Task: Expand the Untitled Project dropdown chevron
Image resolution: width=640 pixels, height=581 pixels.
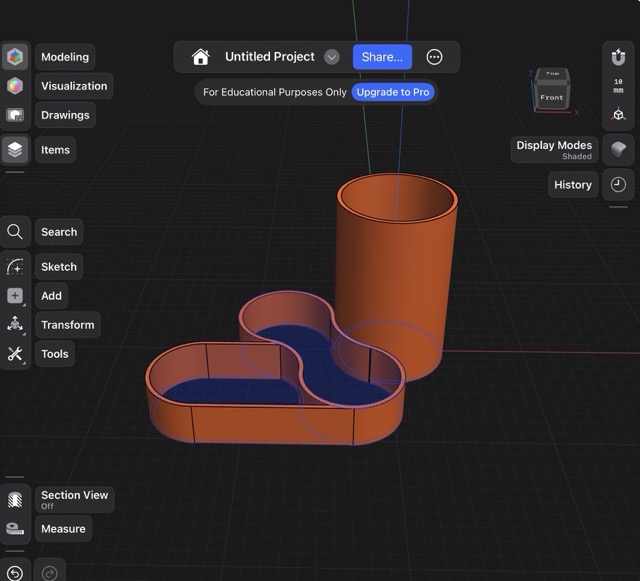Action: pyautogui.click(x=332, y=57)
